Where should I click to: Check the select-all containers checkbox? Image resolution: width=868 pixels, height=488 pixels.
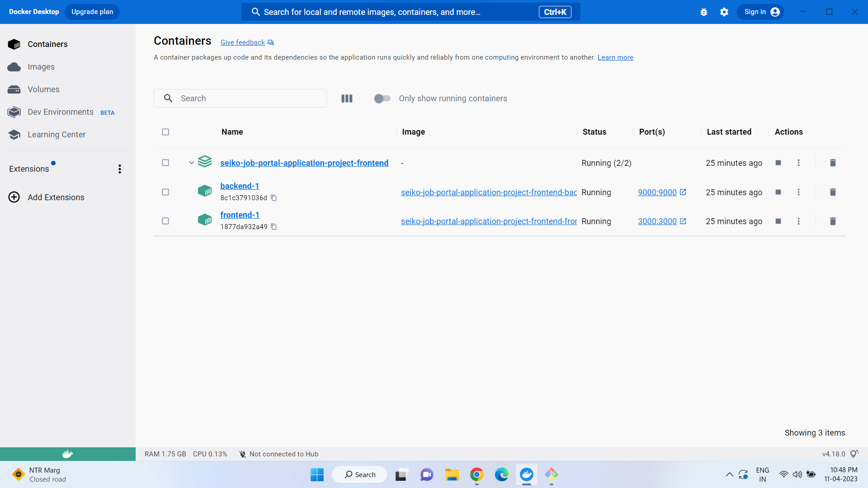click(x=165, y=132)
